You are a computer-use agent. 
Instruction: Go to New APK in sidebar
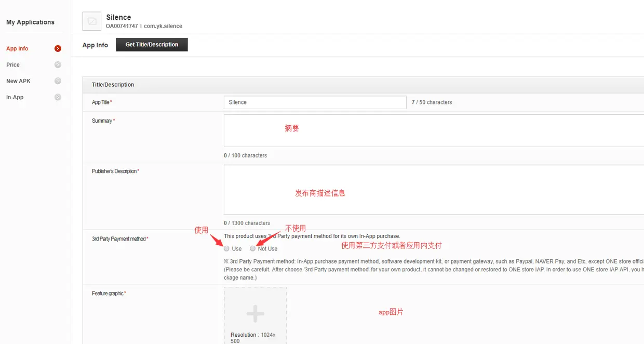point(18,81)
